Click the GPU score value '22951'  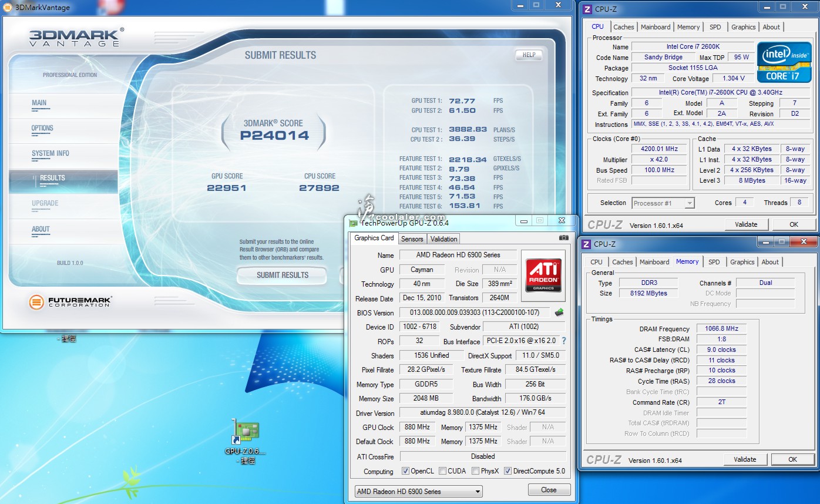click(226, 188)
